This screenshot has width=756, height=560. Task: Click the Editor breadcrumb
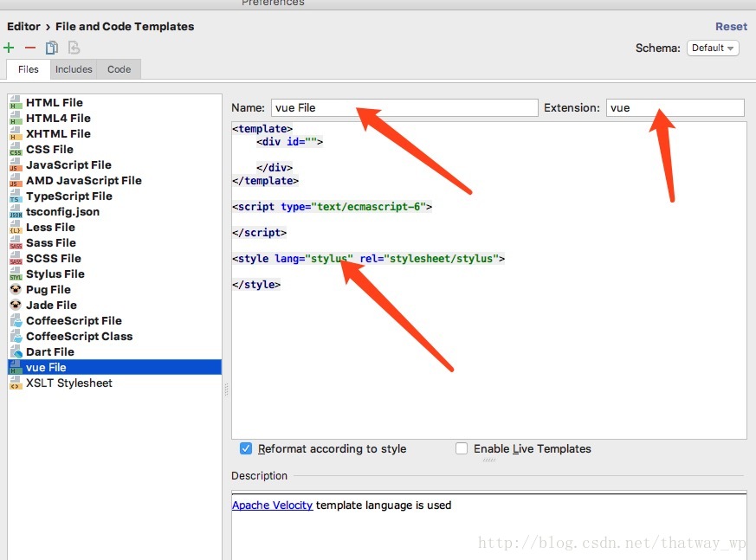coord(23,27)
